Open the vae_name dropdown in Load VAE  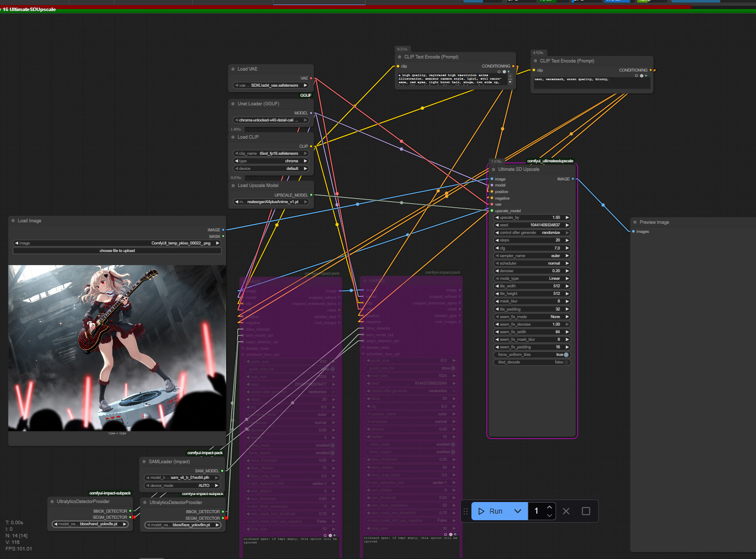(x=271, y=86)
